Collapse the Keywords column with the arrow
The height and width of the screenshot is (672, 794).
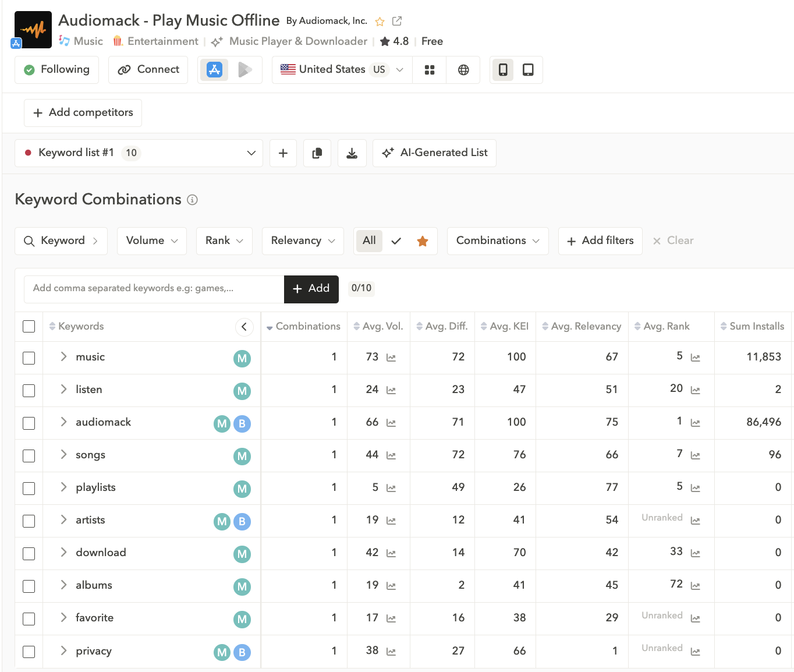coord(244,327)
